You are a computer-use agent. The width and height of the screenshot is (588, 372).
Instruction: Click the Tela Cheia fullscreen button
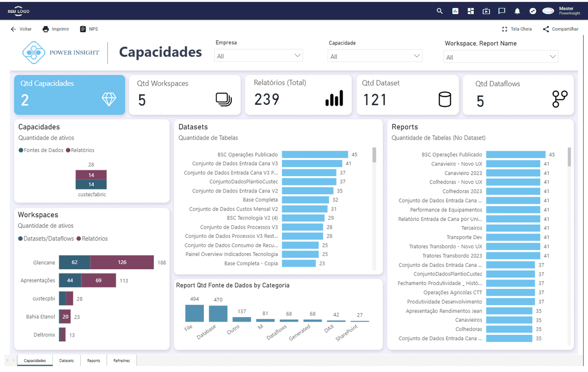pyautogui.click(x=517, y=29)
